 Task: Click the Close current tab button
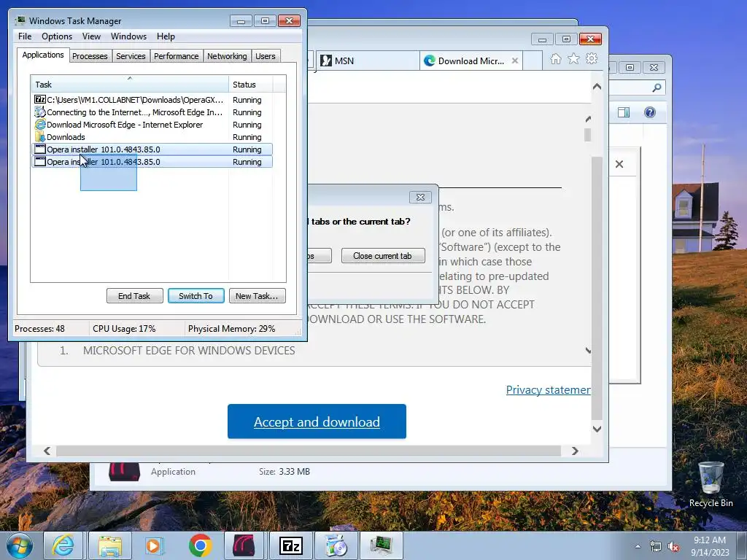point(382,256)
